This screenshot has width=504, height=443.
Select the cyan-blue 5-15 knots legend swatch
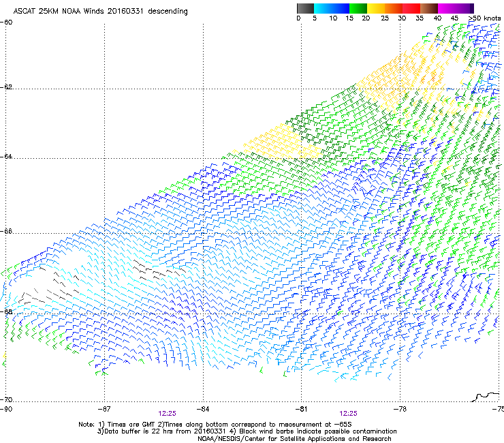point(332,8)
